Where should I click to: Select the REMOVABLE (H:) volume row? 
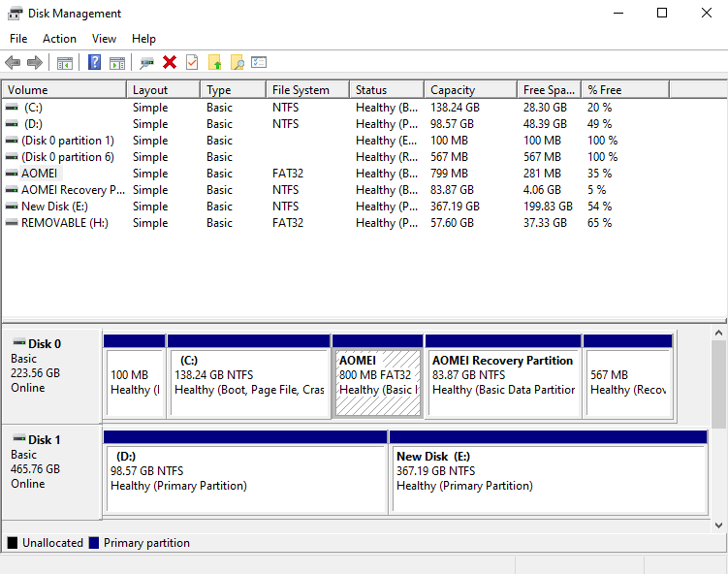point(64,223)
